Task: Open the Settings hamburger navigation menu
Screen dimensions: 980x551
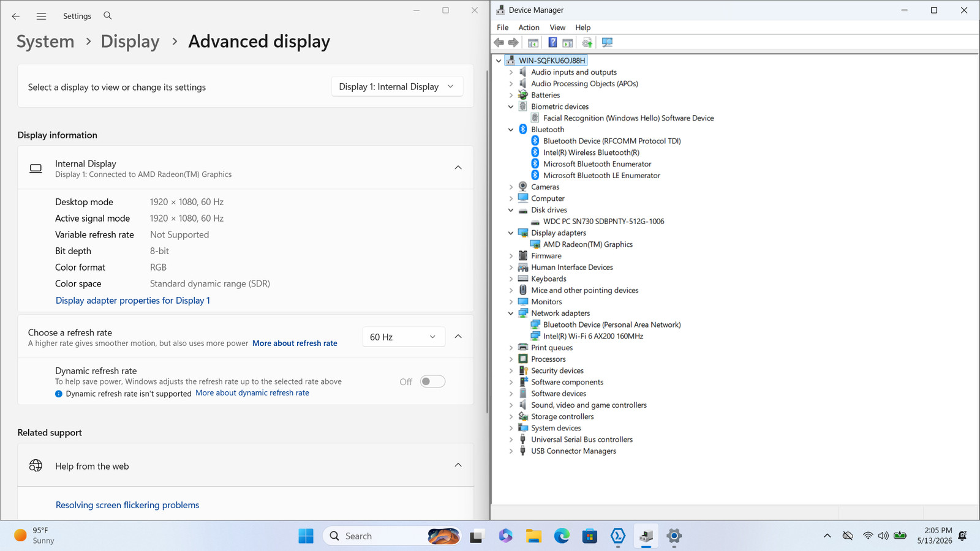Action: tap(41, 17)
